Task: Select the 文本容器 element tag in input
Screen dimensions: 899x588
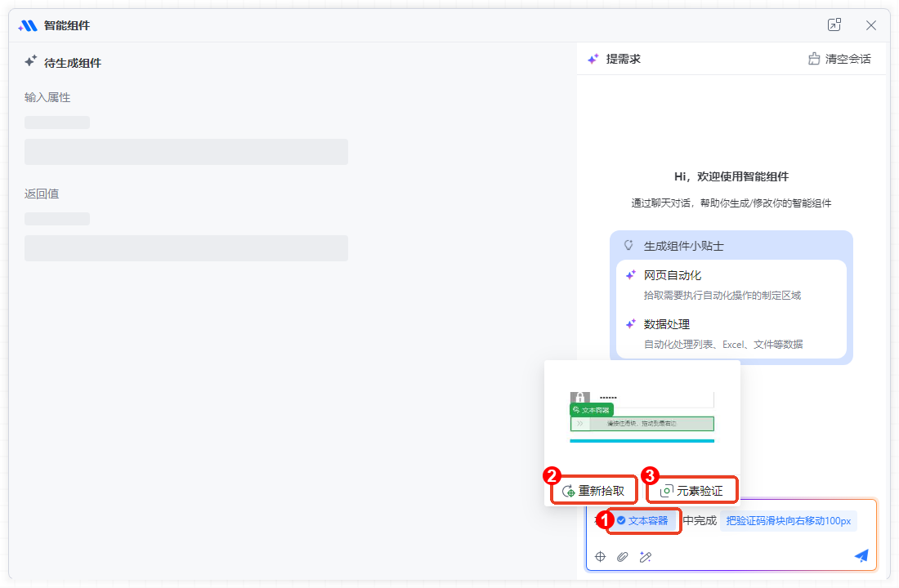Action: (643, 520)
